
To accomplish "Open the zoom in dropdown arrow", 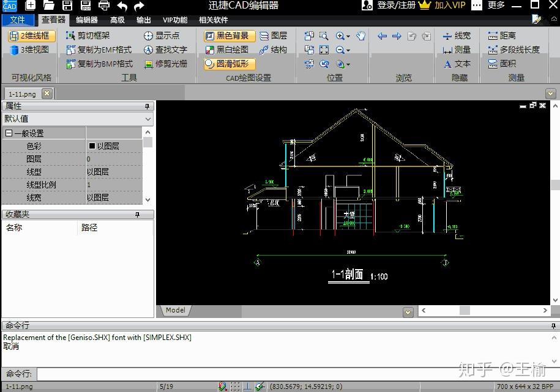I will pos(348,36).
